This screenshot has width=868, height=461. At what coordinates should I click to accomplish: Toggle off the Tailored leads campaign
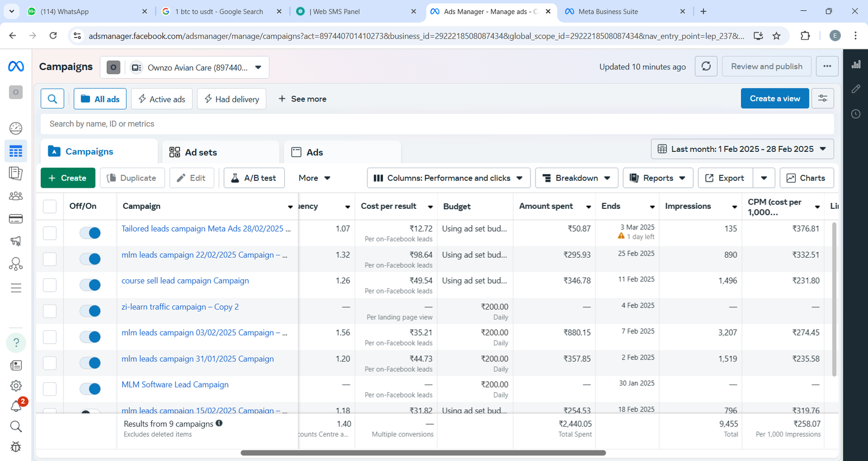[90, 233]
